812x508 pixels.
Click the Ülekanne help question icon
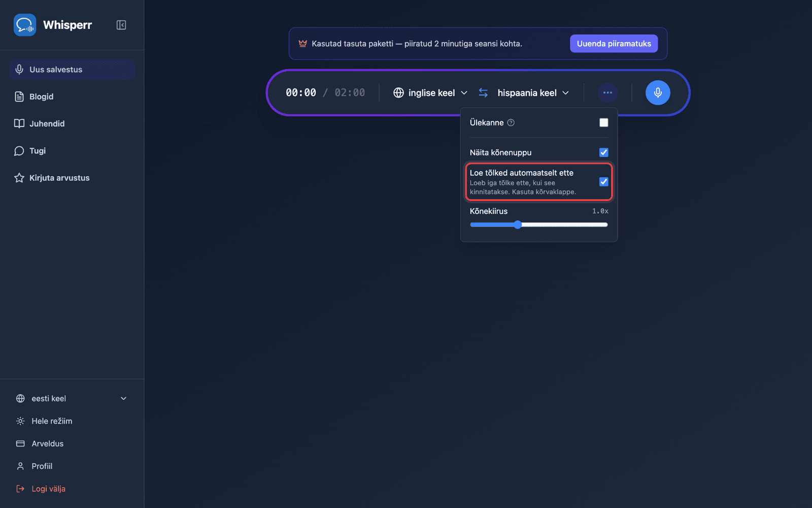click(x=511, y=122)
